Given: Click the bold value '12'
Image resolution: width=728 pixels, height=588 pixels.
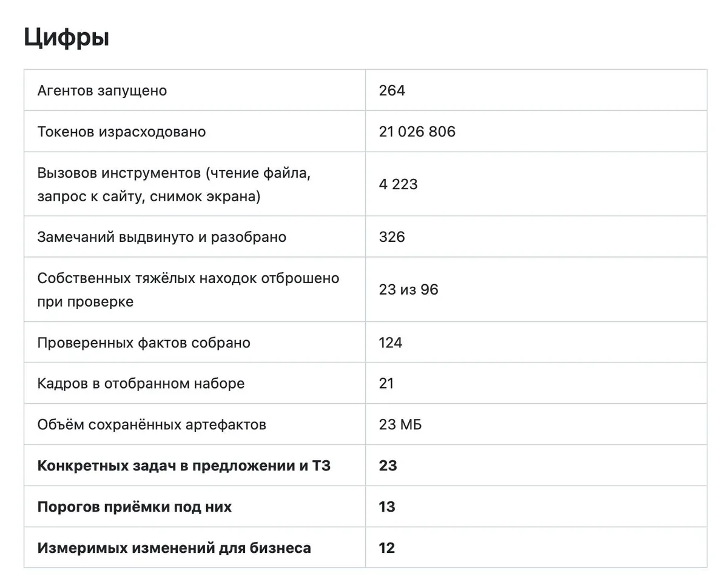Looking at the screenshot, I should pyautogui.click(x=387, y=548).
